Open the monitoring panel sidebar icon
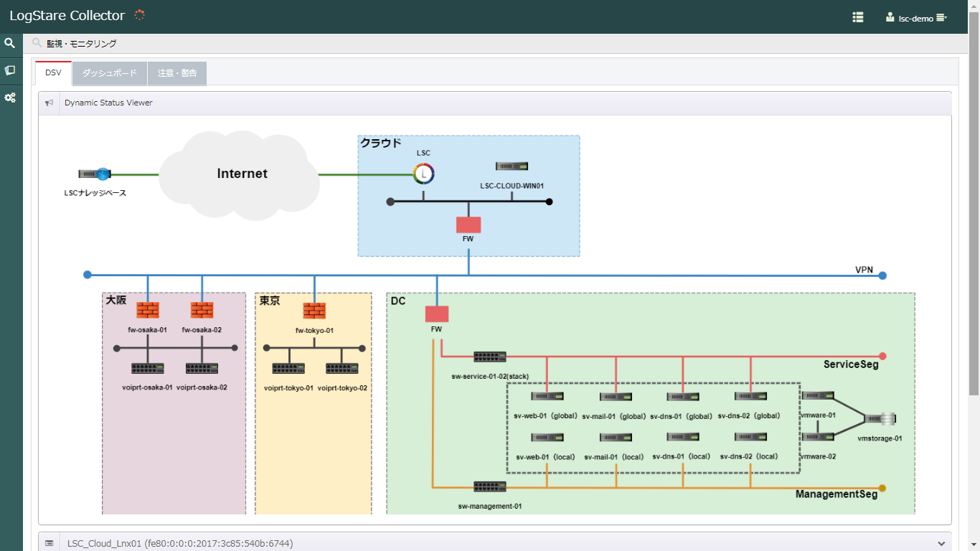Screen dimensions: 980x551 pos(10,70)
